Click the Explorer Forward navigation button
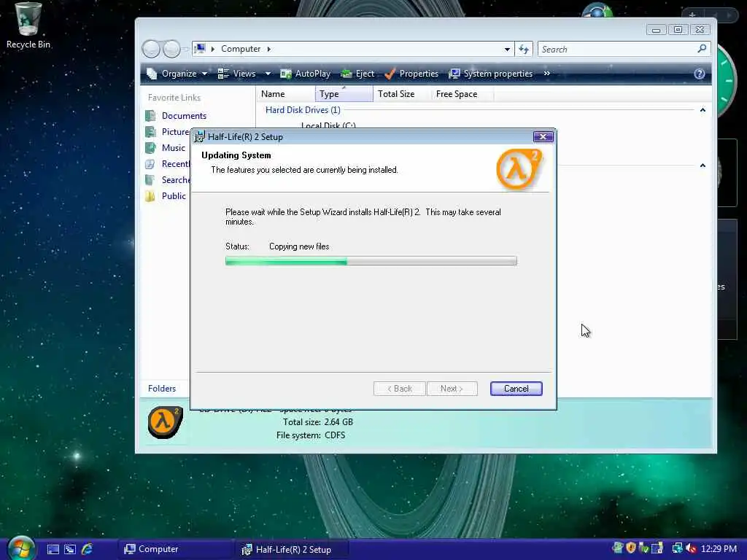Screen dimensions: 747x560 click(171, 49)
